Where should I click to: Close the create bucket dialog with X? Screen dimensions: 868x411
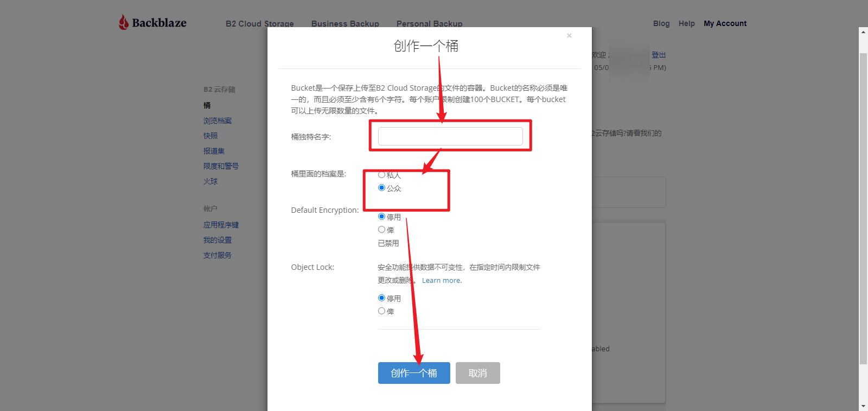click(x=569, y=36)
